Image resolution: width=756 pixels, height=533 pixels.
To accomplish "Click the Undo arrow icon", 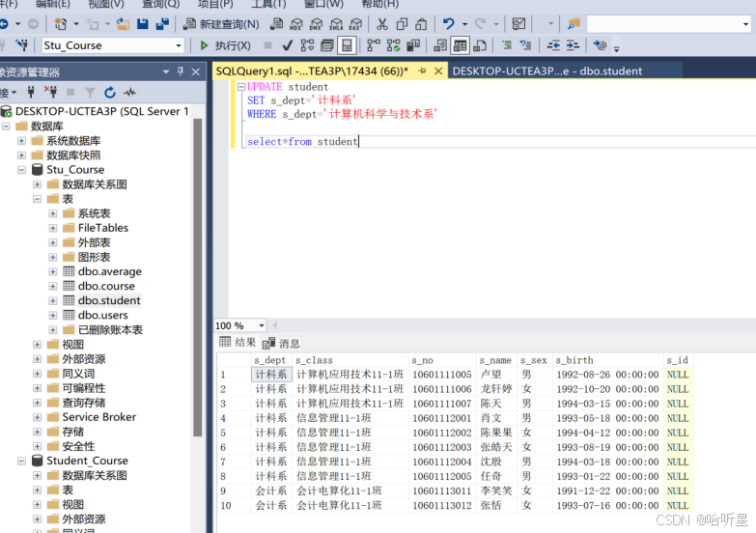I will (x=448, y=23).
